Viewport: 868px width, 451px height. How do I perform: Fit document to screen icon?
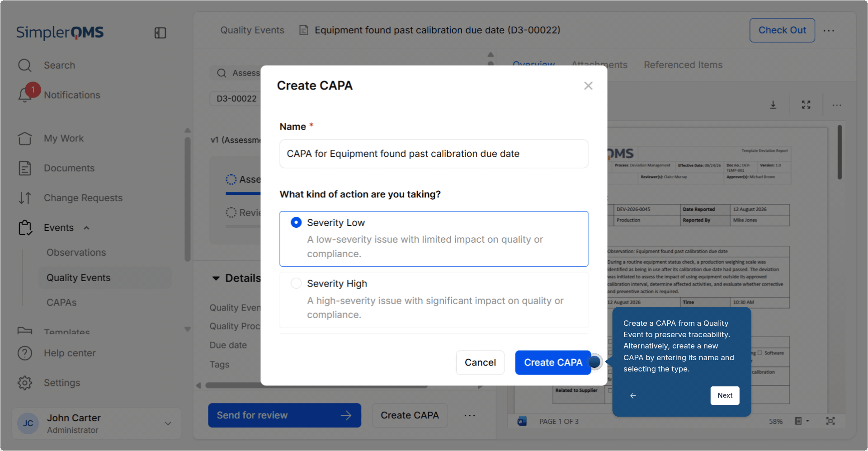point(830,421)
